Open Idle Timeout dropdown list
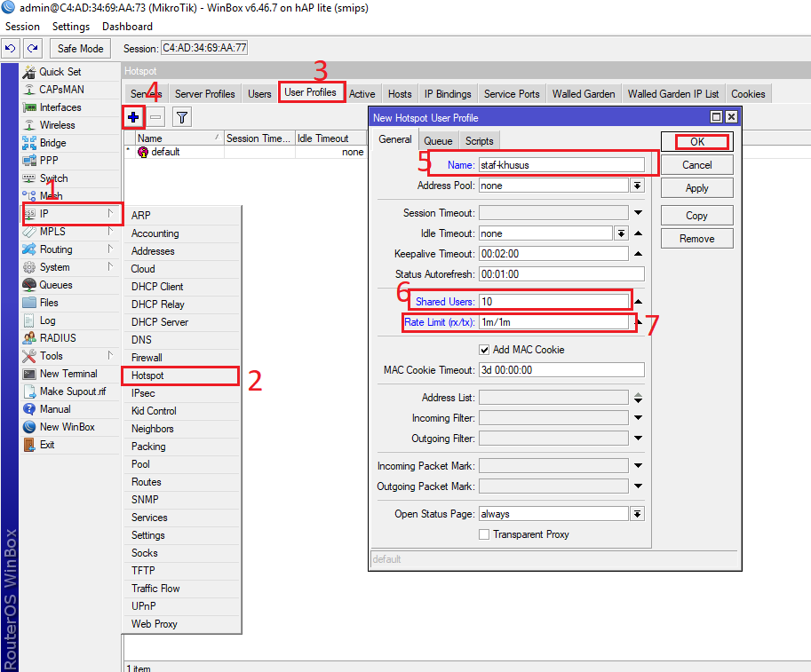The height and width of the screenshot is (672, 811). [x=621, y=233]
